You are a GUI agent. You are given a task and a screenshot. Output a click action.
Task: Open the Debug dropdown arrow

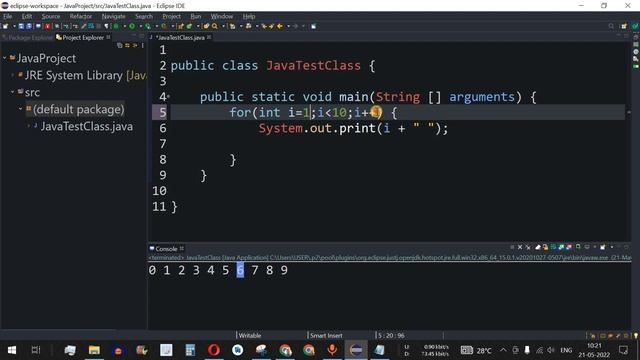click(124, 26)
